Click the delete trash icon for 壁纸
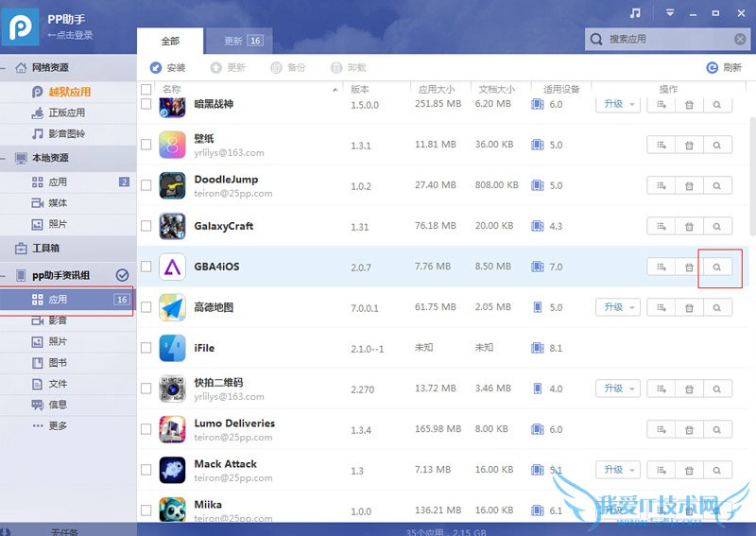The height and width of the screenshot is (536, 756). coord(690,145)
